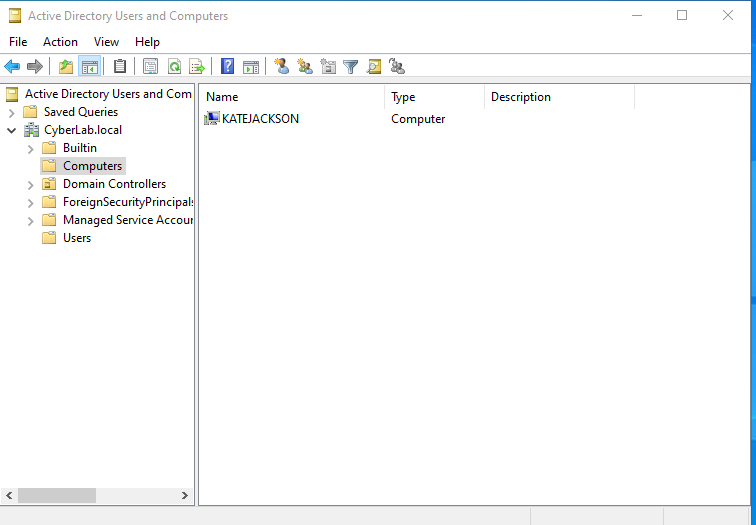Click the tree pane right scroll arrow
The image size is (756, 525).
[x=185, y=496]
